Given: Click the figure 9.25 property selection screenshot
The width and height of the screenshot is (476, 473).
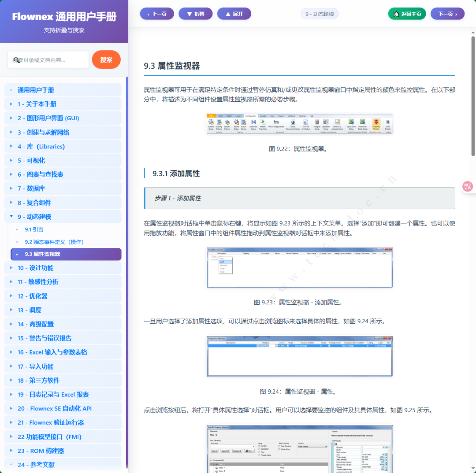Looking at the screenshot, I should click(x=300, y=449).
